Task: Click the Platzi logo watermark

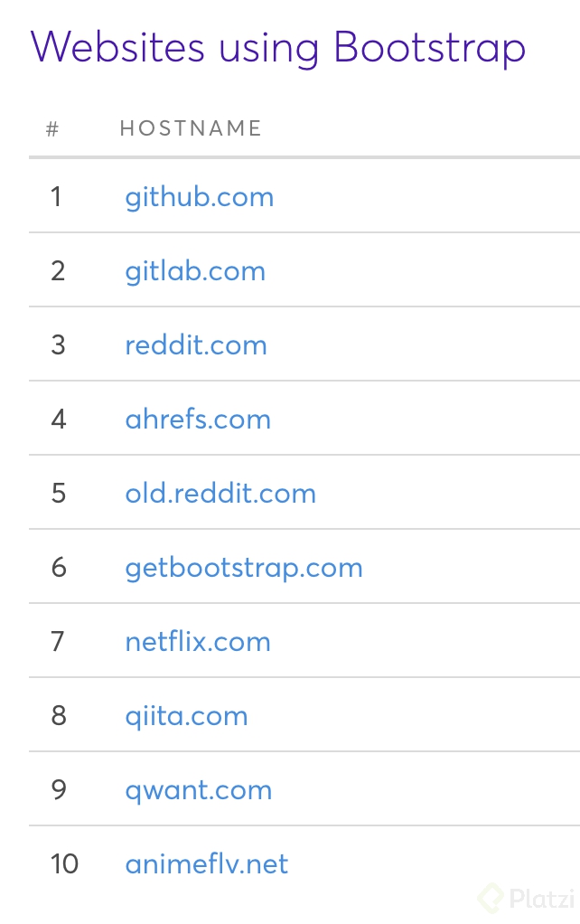Action: [527, 898]
